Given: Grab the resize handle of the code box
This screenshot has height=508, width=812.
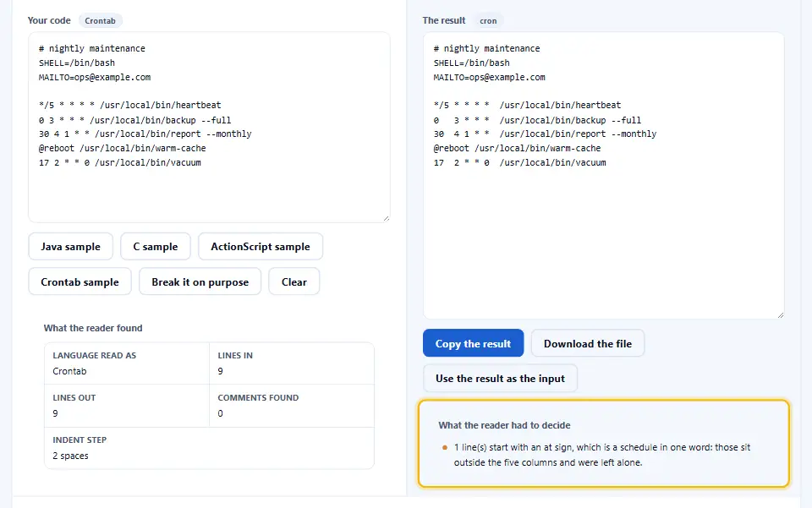Looking at the screenshot, I should (x=386, y=218).
